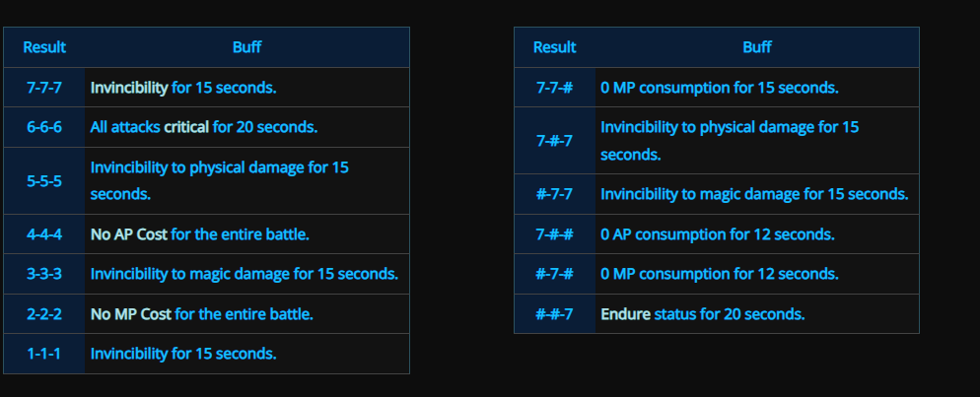The image size is (980, 397).
Task: Select "0 AP consumption for 12 seconds" buff text
Action: tap(717, 234)
